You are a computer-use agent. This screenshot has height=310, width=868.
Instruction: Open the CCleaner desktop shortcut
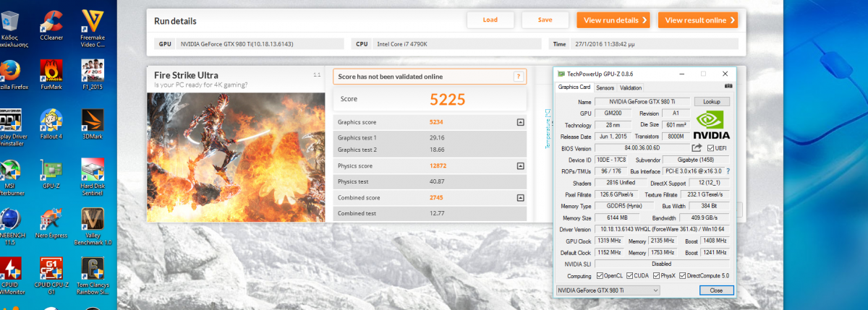click(x=51, y=23)
